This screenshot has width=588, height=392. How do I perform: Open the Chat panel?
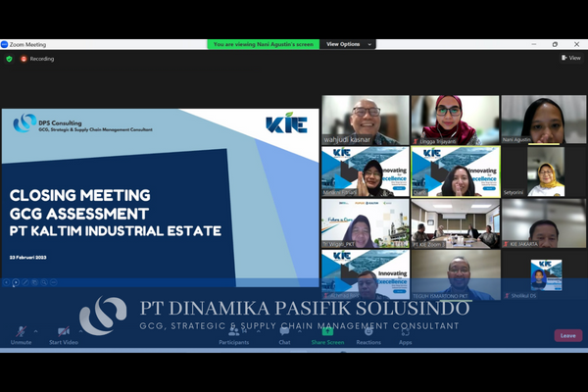click(x=284, y=333)
